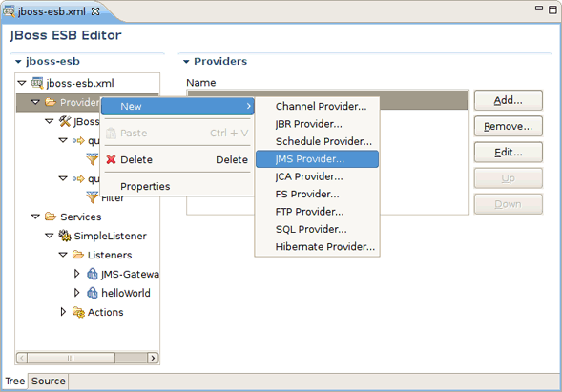The width and height of the screenshot is (562, 392).
Task: Minimize the editor view
Action: pyautogui.click(x=539, y=8)
